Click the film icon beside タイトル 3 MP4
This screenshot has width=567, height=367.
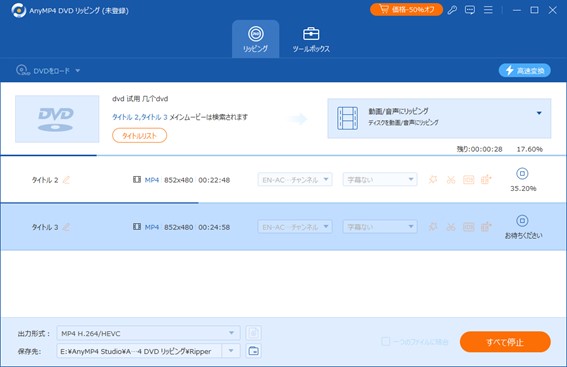pyautogui.click(x=137, y=227)
